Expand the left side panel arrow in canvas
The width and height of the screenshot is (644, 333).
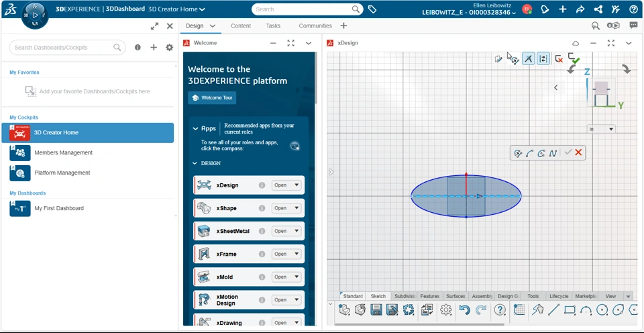(331, 172)
